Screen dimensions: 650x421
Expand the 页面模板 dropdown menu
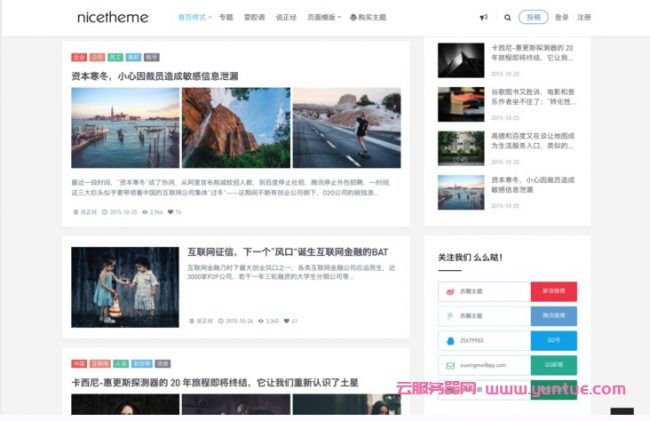click(325, 17)
